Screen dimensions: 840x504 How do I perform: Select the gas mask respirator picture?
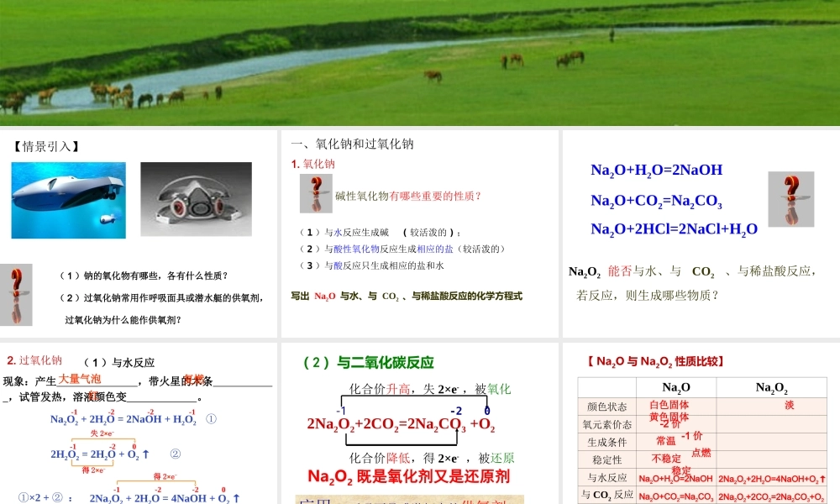(196, 199)
